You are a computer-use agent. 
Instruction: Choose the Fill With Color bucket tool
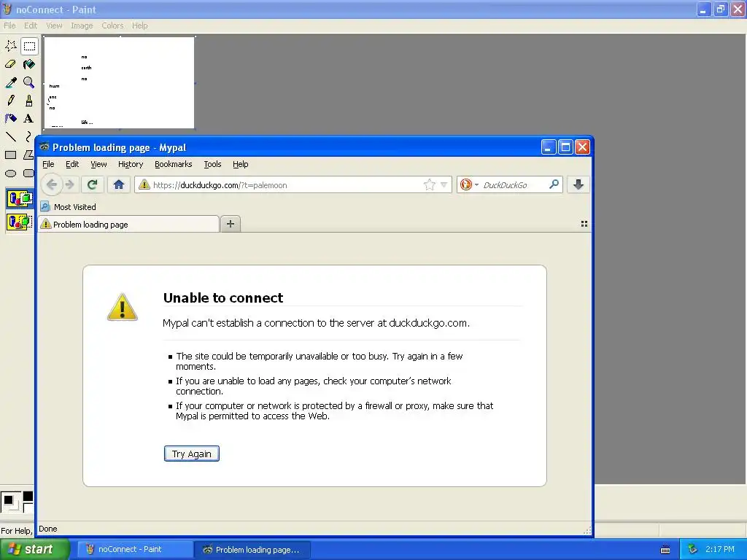point(29,64)
